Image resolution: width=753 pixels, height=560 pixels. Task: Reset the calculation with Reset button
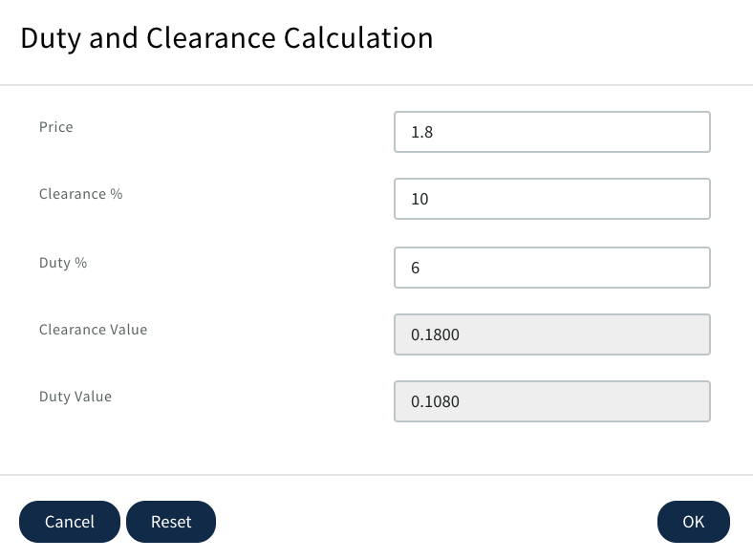click(x=171, y=522)
